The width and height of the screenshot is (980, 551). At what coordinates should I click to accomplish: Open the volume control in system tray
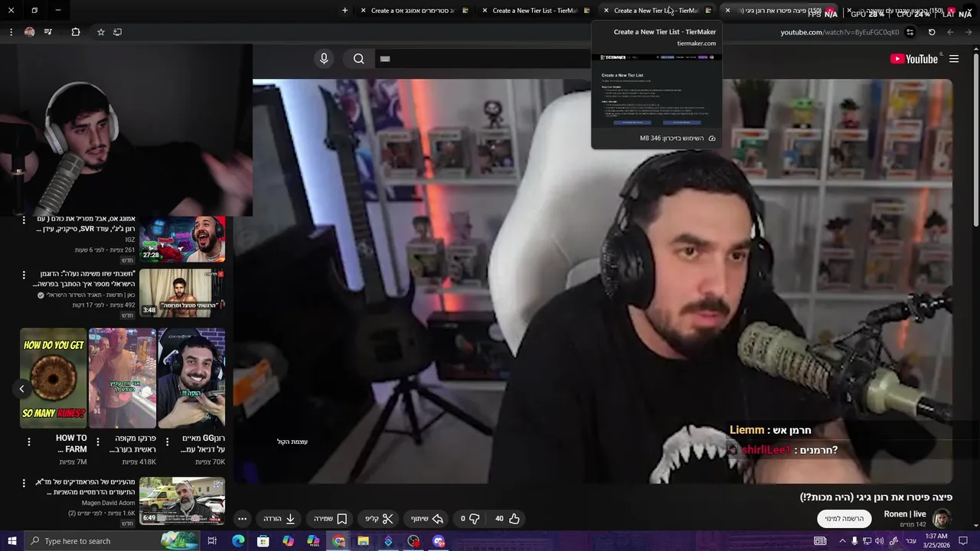[879, 541]
